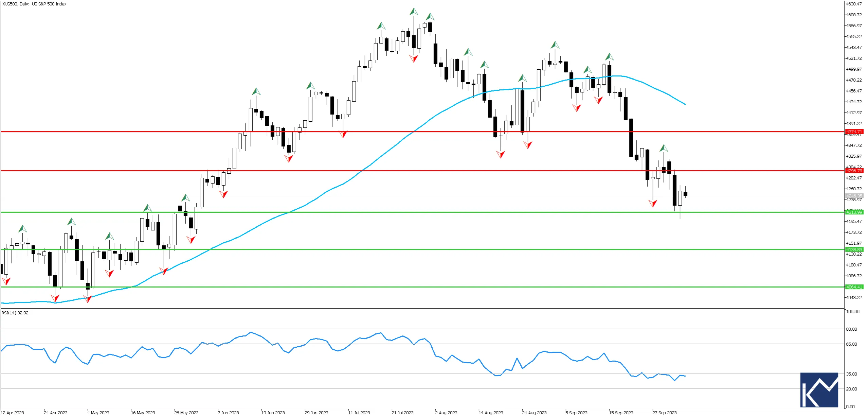Screen dimensions: 868x417
Task: Click the first green up fractal arrow on the chart
Action: coord(22,229)
